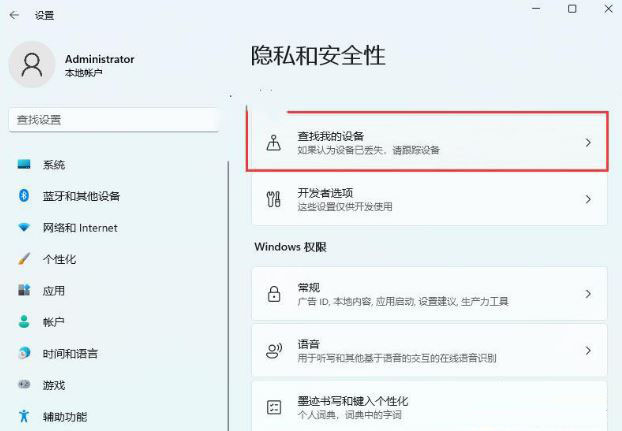Click the padlock icon for 常规

pyautogui.click(x=274, y=293)
